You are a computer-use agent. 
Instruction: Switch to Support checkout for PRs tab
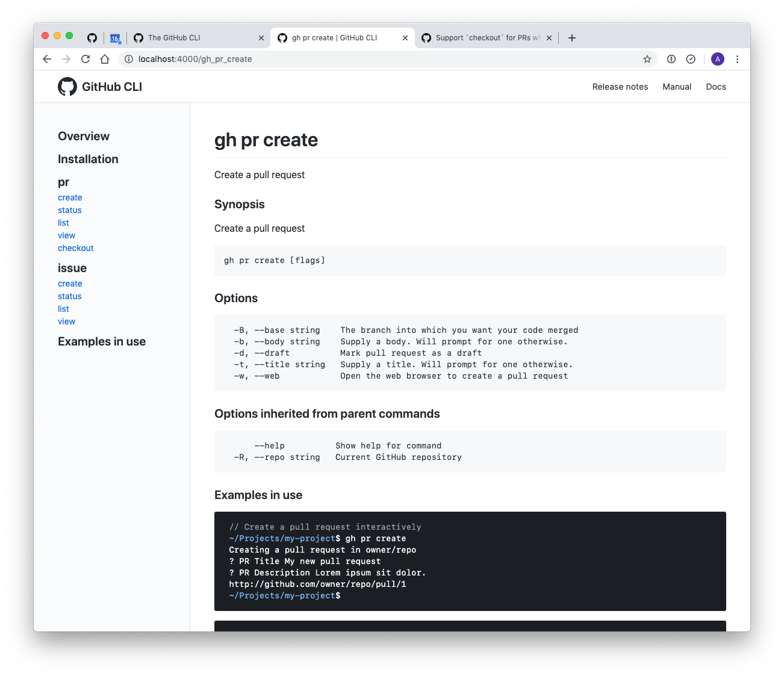(x=487, y=38)
